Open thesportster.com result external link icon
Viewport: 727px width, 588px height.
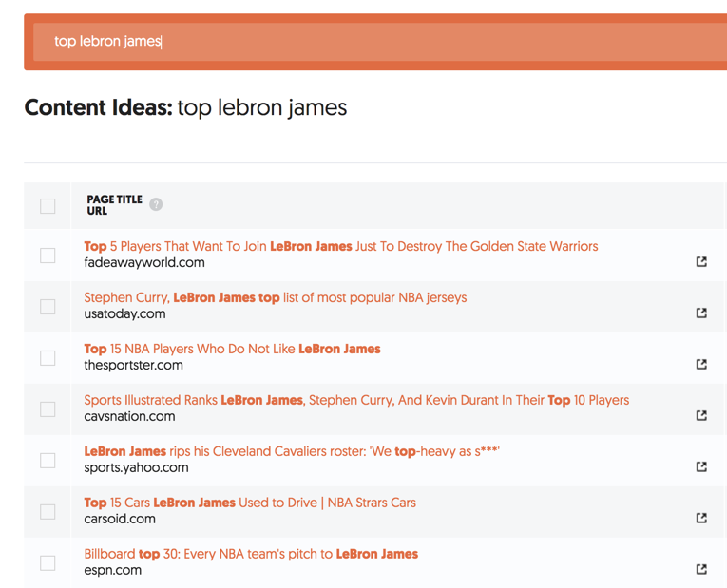click(701, 364)
